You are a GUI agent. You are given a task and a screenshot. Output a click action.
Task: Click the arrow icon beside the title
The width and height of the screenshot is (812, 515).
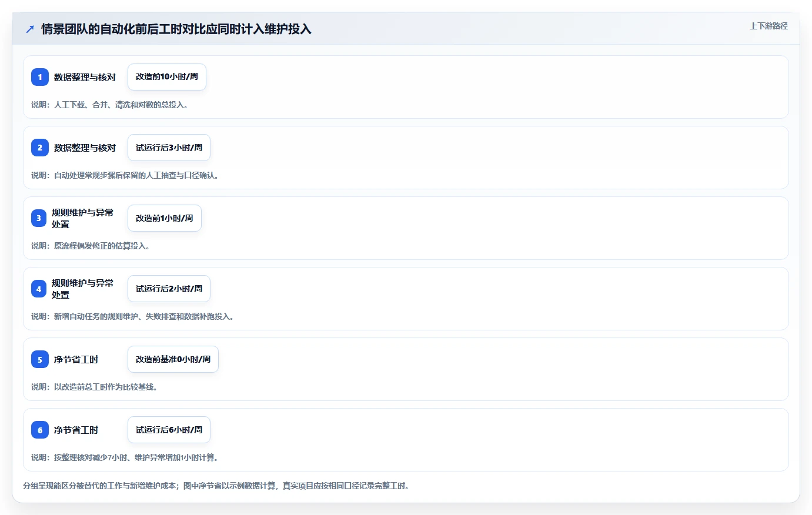click(30, 29)
